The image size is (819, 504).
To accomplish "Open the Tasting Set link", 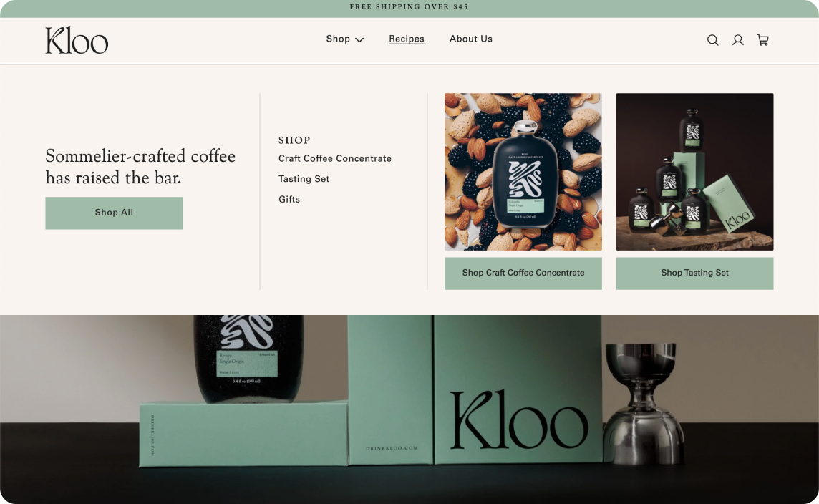I will pyautogui.click(x=304, y=179).
